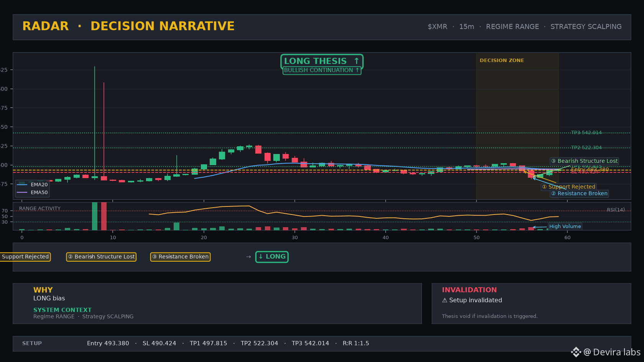Select the $XMR ticker in the header
Image resolution: width=644 pixels, height=362 pixels.
pos(437,26)
